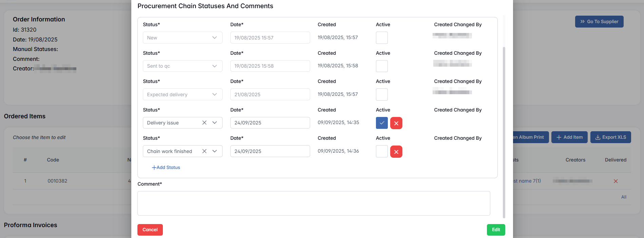This screenshot has width=644, height=238.
Task: Open the Delivery issue status dropdown
Action: [x=214, y=123]
